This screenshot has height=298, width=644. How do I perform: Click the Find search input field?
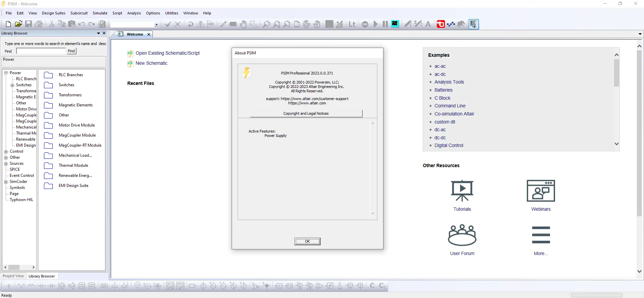click(41, 51)
